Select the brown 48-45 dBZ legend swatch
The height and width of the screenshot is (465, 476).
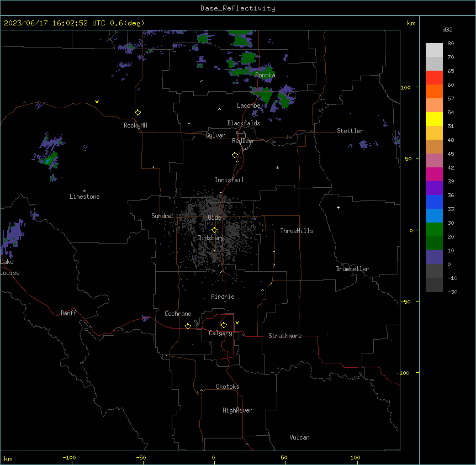tap(434, 146)
